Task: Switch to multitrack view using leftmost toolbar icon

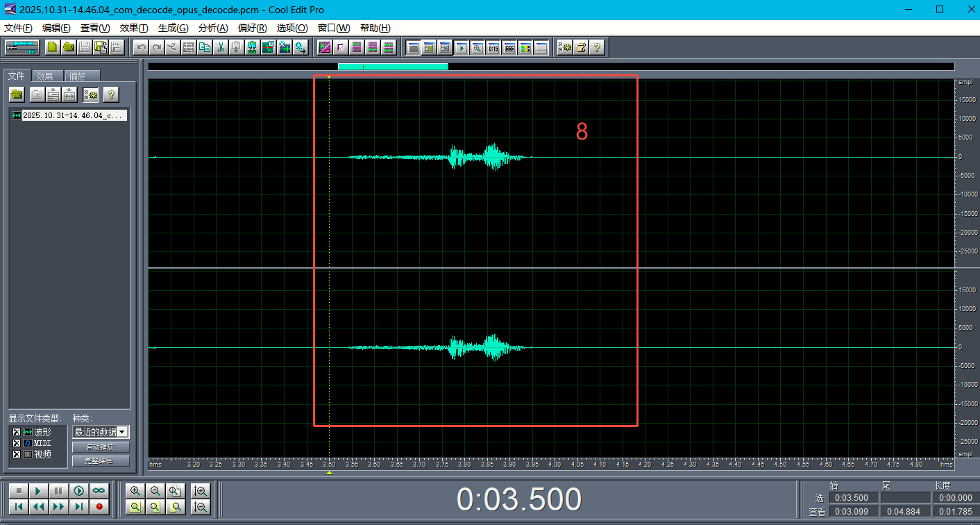Action: pos(23,47)
